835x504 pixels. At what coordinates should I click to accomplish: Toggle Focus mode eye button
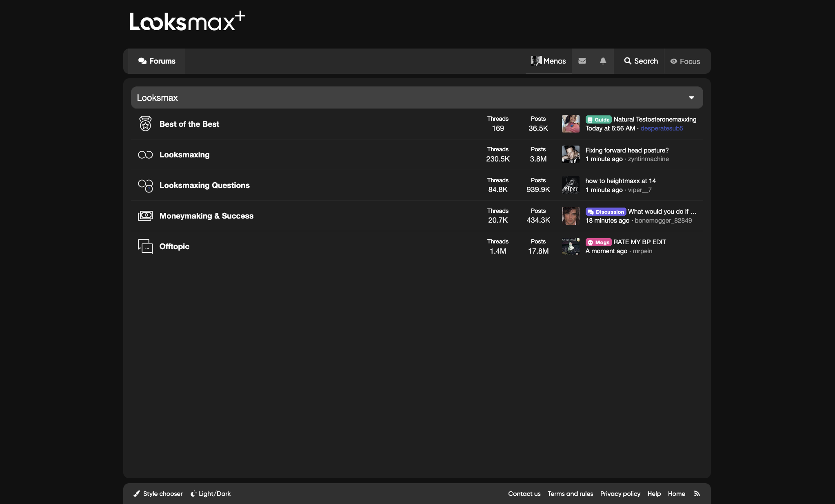685,61
